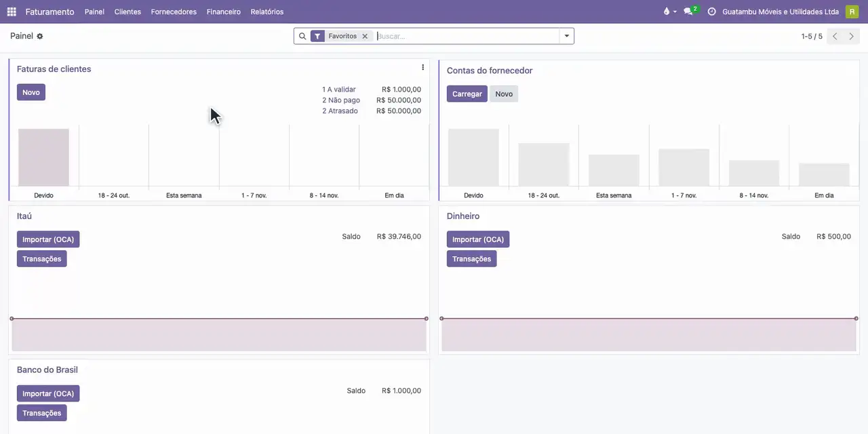The height and width of the screenshot is (434, 868).
Task: Click the Faturamento app title
Action: click(x=50, y=12)
